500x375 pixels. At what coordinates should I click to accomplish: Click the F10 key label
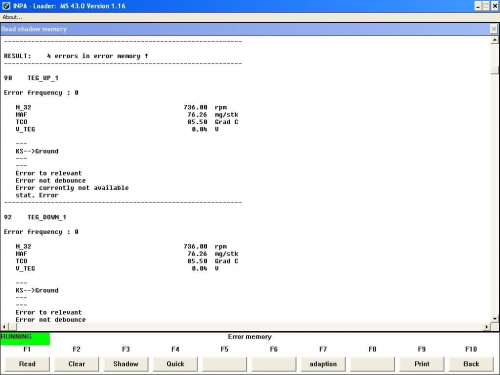[471, 349]
